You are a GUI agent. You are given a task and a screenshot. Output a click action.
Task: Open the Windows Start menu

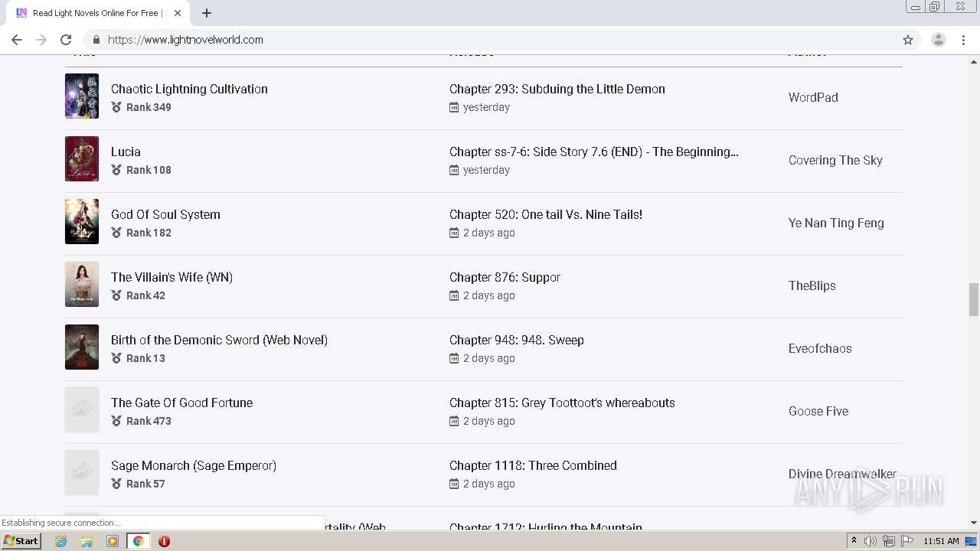[21, 541]
